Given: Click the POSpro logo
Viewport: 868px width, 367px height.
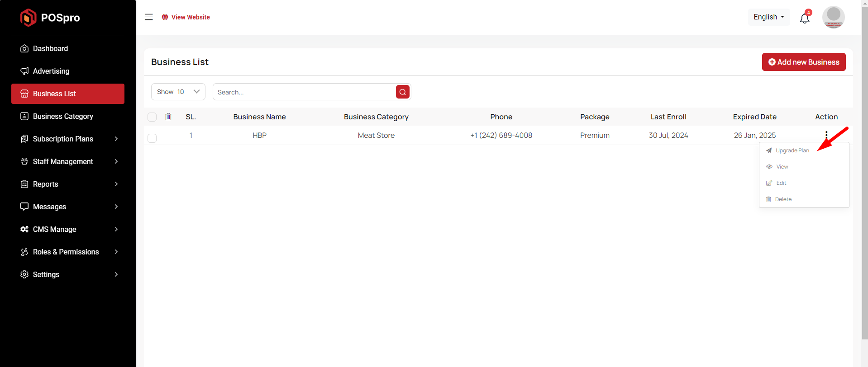Looking at the screenshot, I should (x=50, y=18).
